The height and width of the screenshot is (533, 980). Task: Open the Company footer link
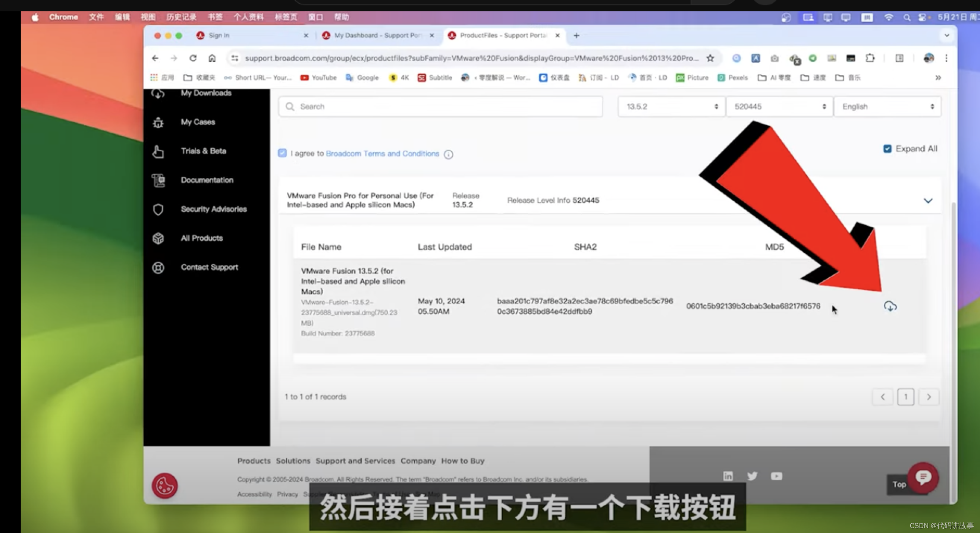[418, 461]
